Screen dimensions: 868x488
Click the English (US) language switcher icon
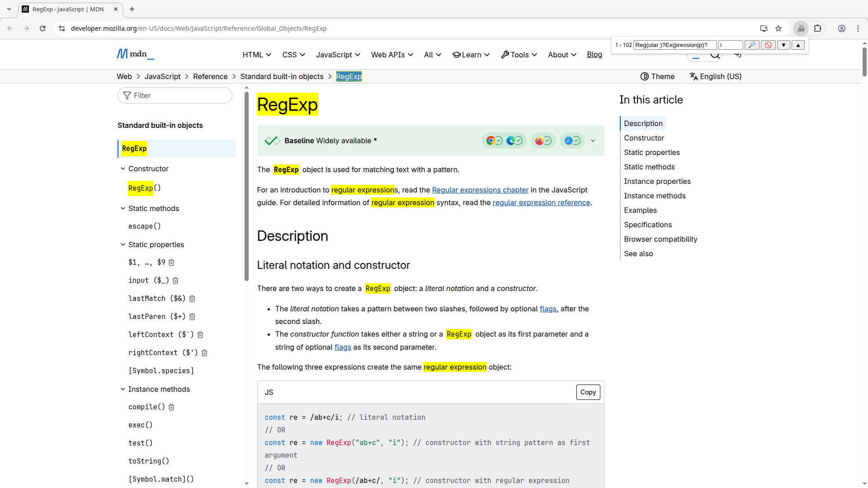[x=694, y=76]
